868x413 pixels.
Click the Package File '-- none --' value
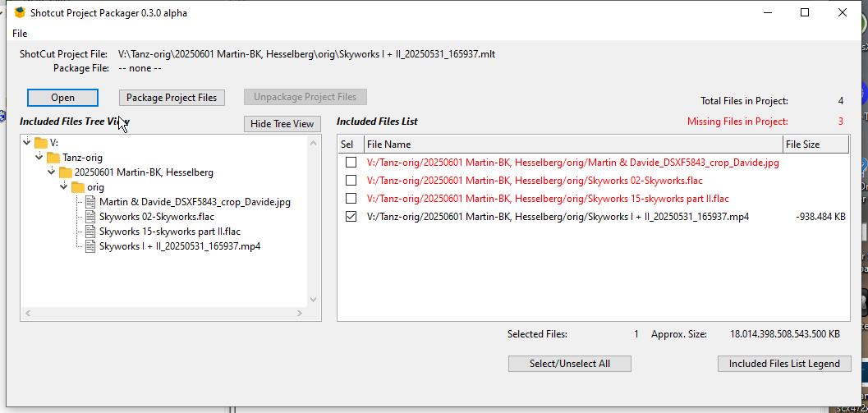click(x=140, y=68)
